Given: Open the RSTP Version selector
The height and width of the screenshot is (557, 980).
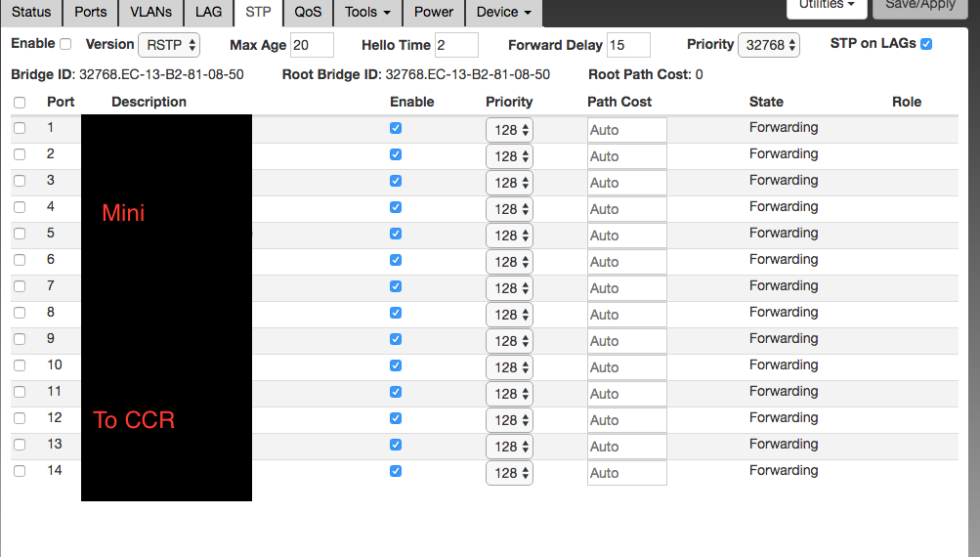Looking at the screenshot, I should point(169,45).
